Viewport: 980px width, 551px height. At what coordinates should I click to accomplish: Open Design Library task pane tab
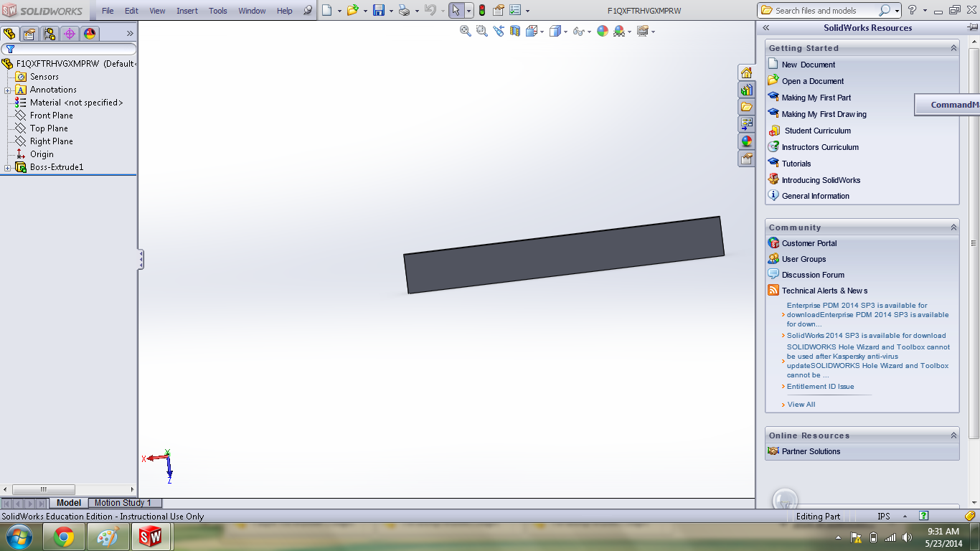pyautogui.click(x=747, y=90)
